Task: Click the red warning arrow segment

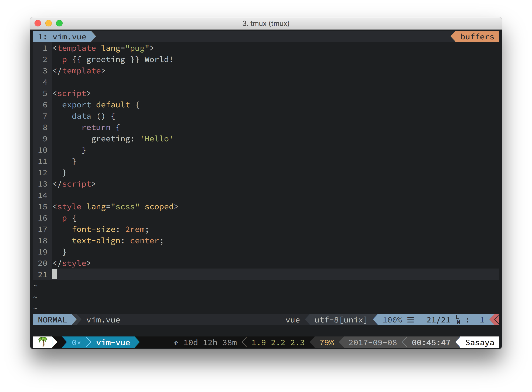Action: click(x=495, y=320)
